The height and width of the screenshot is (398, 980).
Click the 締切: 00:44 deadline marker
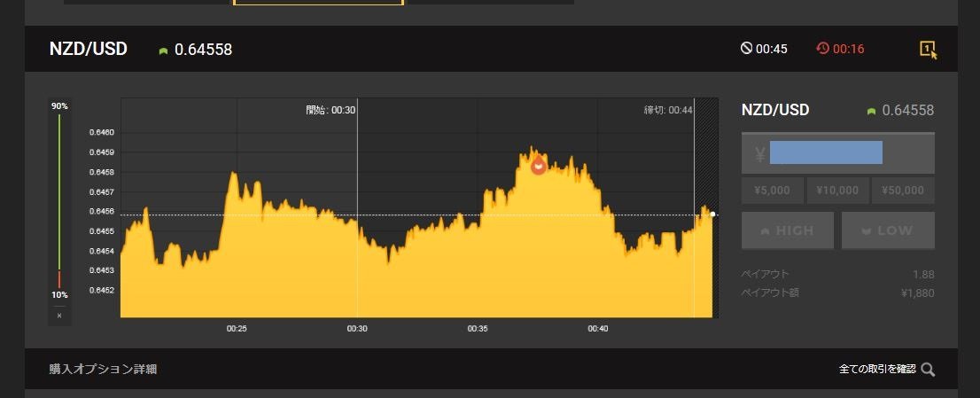(668, 110)
